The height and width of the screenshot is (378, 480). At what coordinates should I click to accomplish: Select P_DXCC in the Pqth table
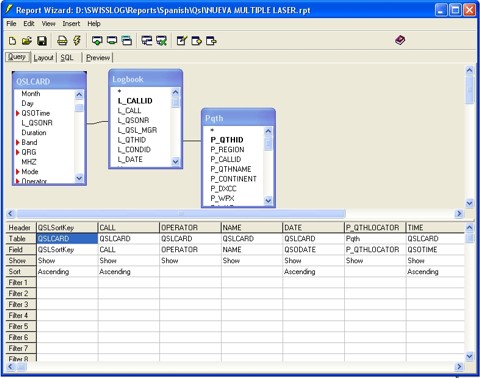(x=223, y=188)
